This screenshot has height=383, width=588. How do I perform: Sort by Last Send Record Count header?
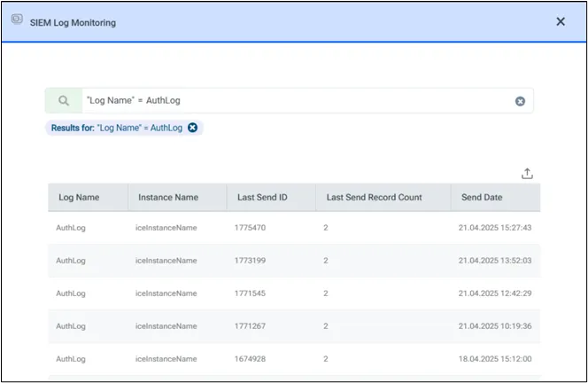click(383, 197)
